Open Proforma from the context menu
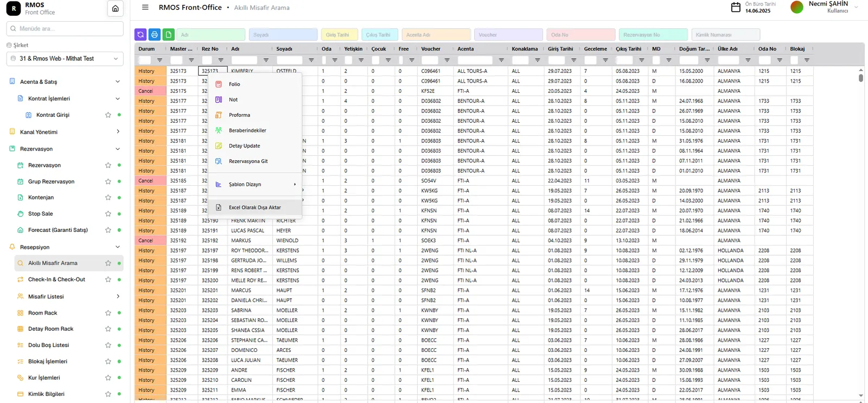Screen dimensions: 868x403 (x=255, y=115)
